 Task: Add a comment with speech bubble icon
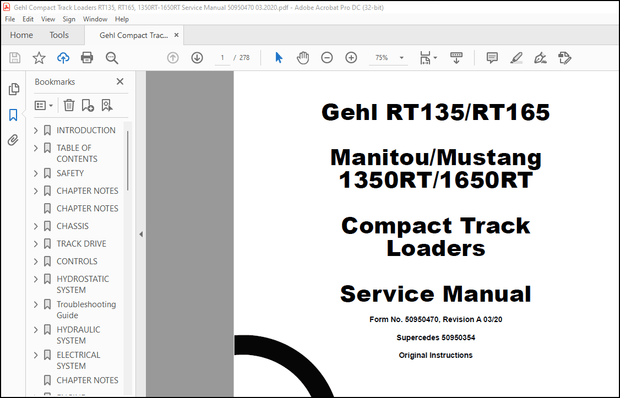tap(492, 58)
